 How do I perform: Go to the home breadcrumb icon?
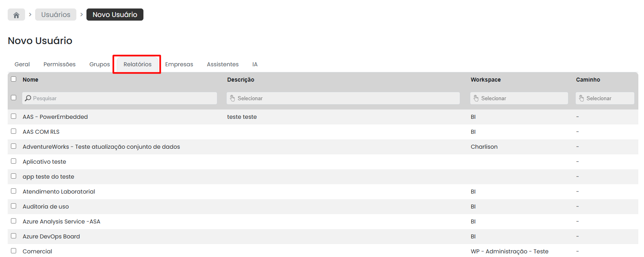point(16,15)
